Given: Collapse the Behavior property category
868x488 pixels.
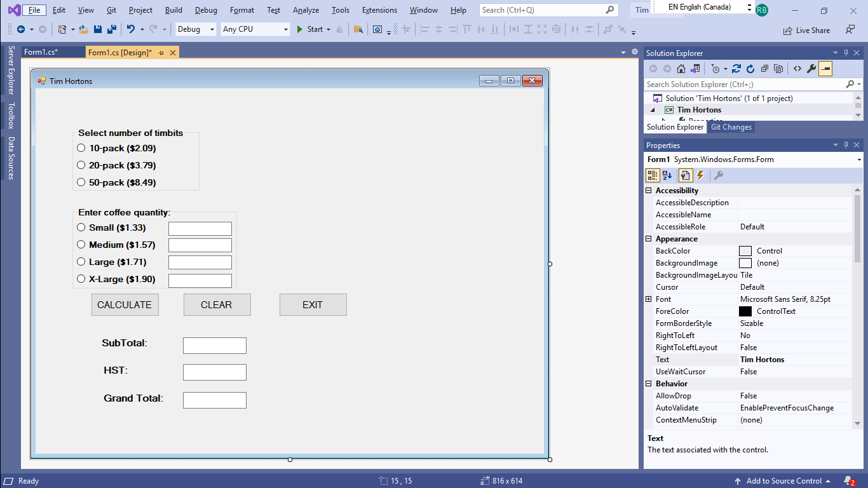Looking at the screenshot, I should [x=649, y=384].
